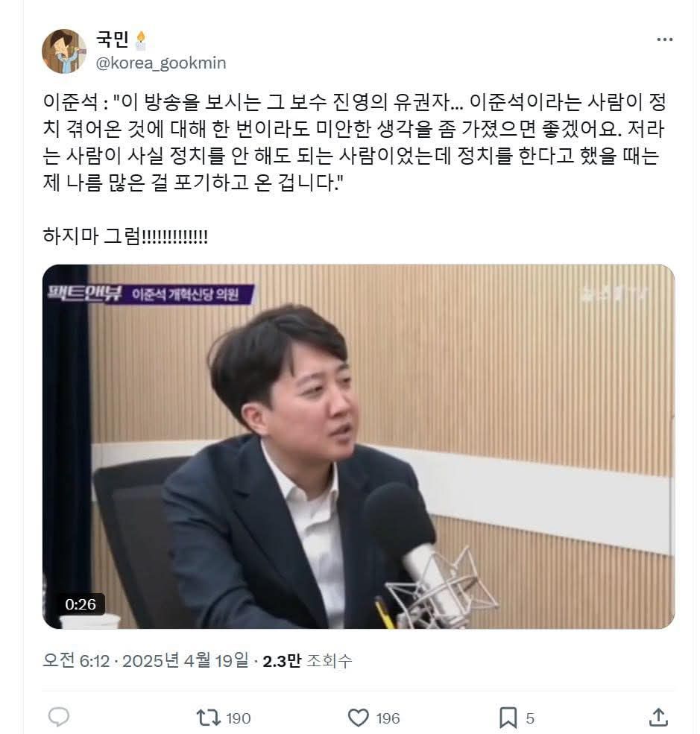Repost using the retweet arrows icon
Screen dimensions: 700x734
pyautogui.click(x=209, y=718)
